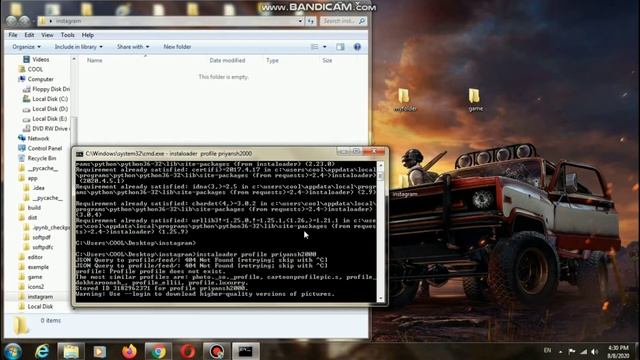The height and width of the screenshot is (360, 640).
Task: Sort by the Size column header
Action: pos(327,60)
